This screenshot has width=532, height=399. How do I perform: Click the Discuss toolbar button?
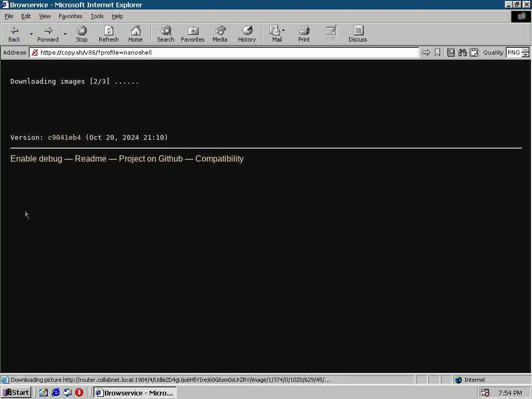point(357,34)
